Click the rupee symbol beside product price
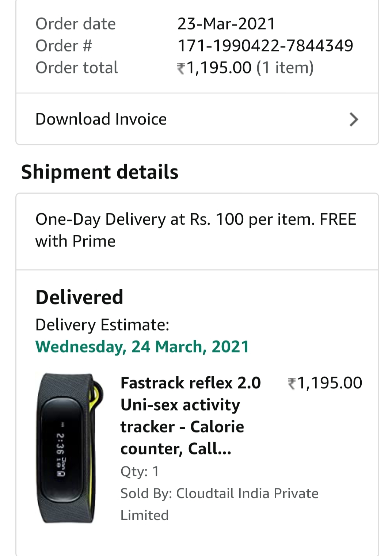 coord(292,384)
